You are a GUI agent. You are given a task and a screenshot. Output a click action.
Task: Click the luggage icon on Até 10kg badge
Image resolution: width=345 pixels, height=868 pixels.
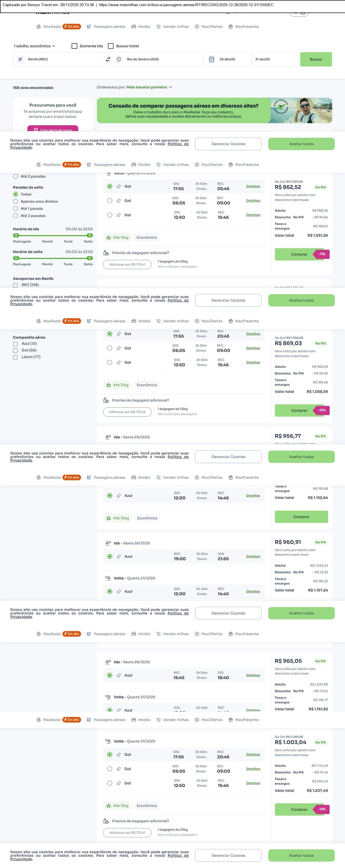point(109,518)
